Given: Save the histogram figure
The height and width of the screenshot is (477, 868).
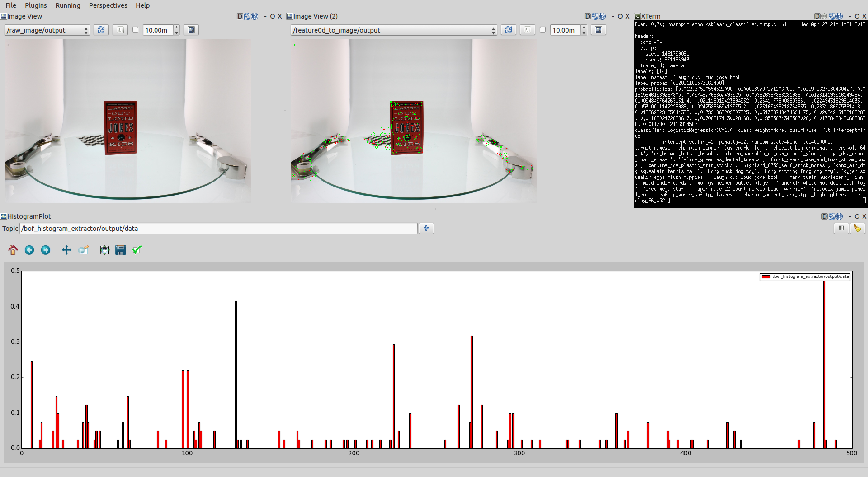Looking at the screenshot, I should tap(121, 250).
